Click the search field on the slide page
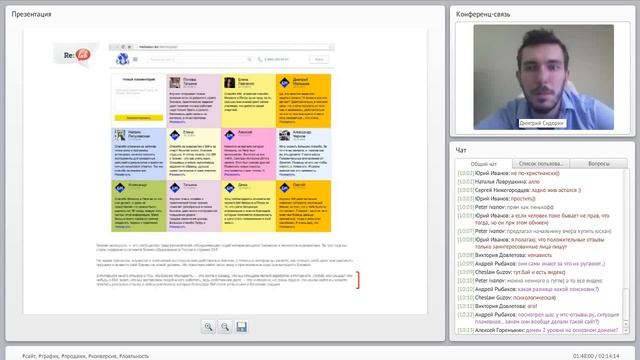 click(200, 60)
